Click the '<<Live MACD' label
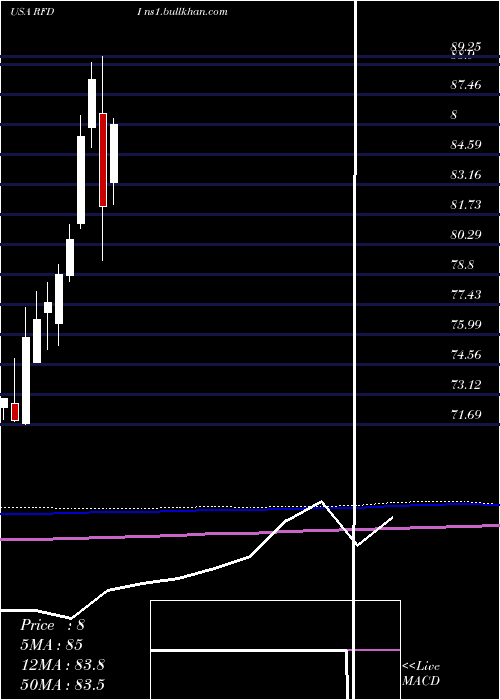Viewport: 500px width, 700px height. click(x=421, y=673)
